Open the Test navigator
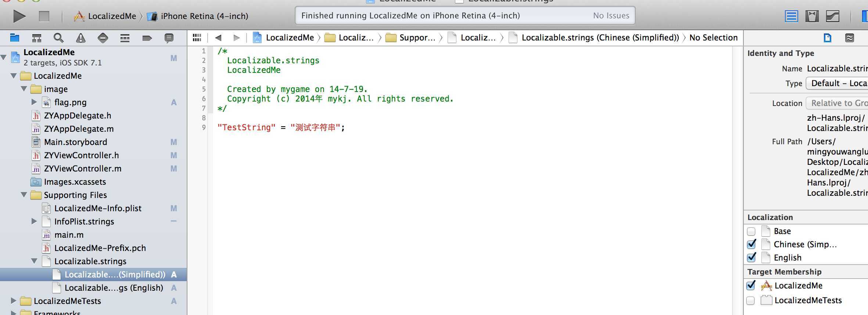868x315 pixels. [x=103, y=38]
